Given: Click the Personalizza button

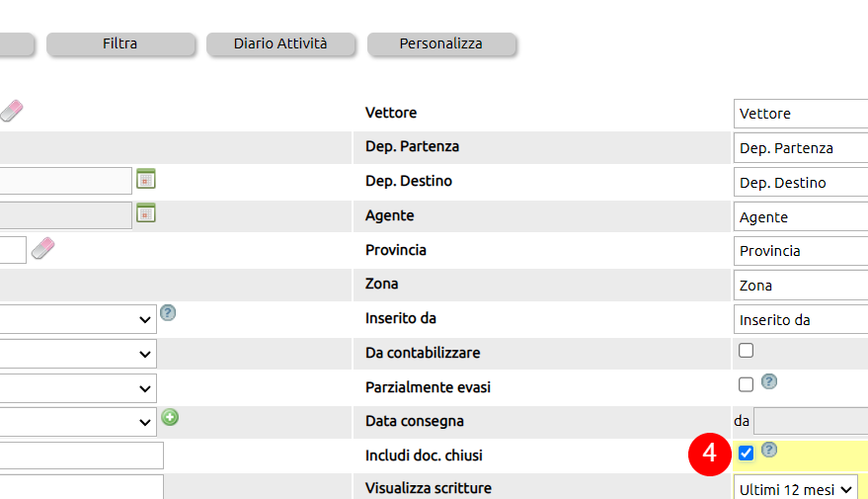Looking at the screenshot, I should 441,43.
